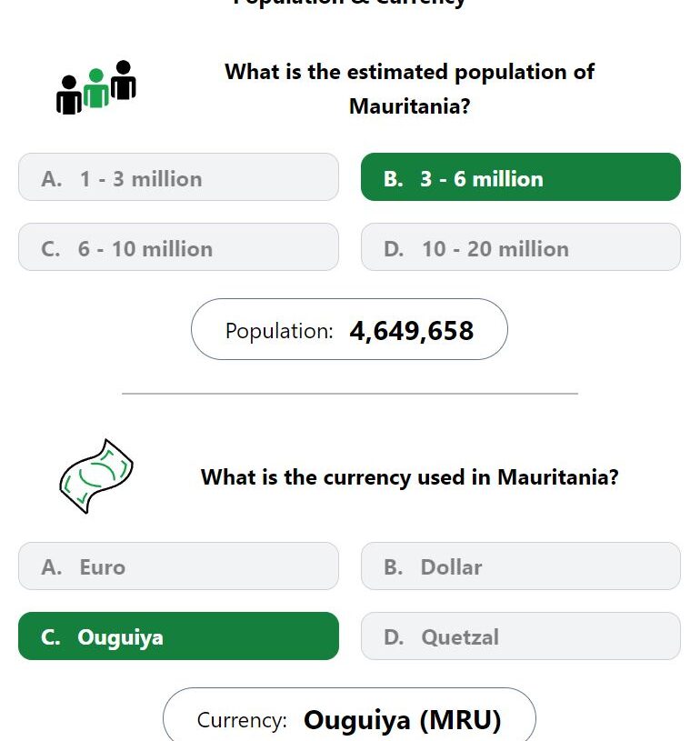Choose option D. 10 - 20 million

coord(521,246)
